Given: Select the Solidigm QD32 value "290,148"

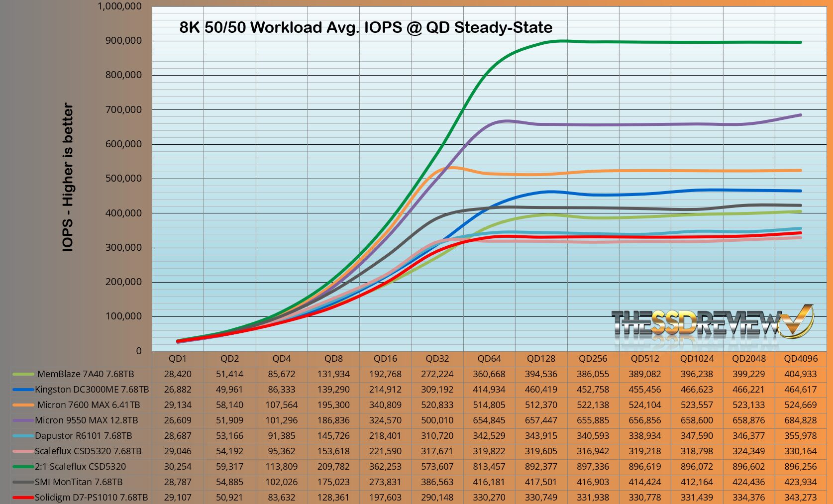Looking at the screenshot, I should pyautogui.click(x=437, y=498).
